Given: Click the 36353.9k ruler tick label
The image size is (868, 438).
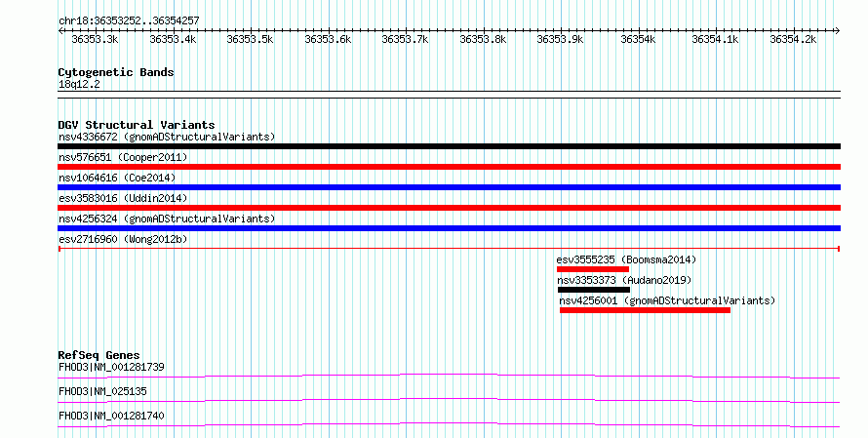Looking at the screenshot, I should coord(560,39).
